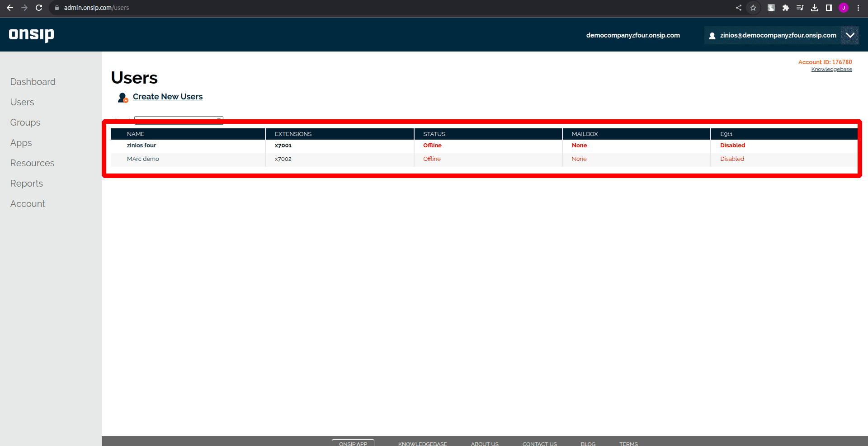Screen dimensions: 868x446
Task: Click extension x7001
Action: (x=283, y=146)
